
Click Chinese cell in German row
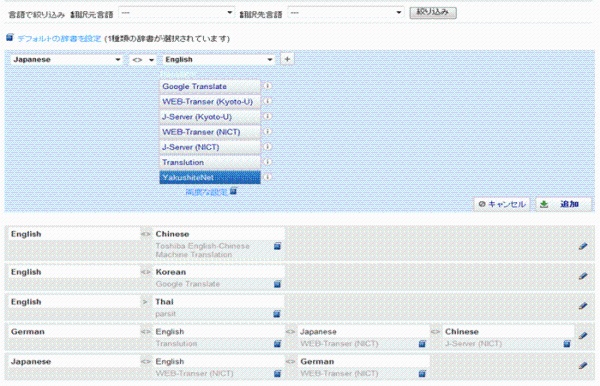coord(509,332)
